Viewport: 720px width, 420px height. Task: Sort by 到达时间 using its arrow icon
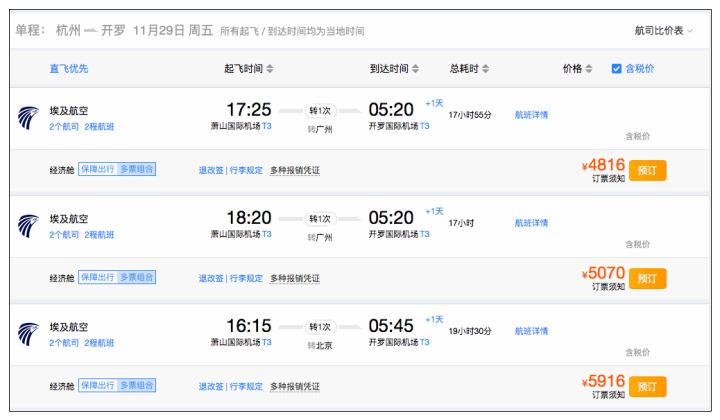415,69
